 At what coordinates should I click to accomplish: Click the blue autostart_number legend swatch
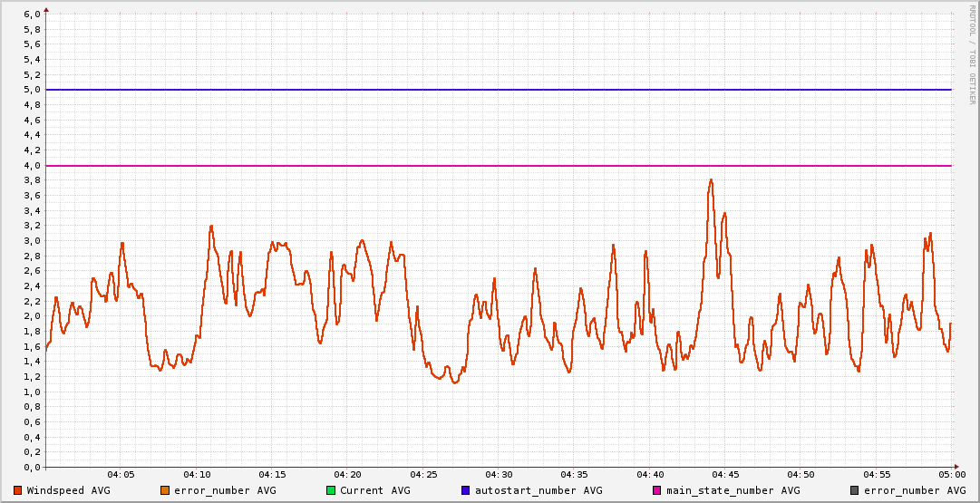pos(466,490)
